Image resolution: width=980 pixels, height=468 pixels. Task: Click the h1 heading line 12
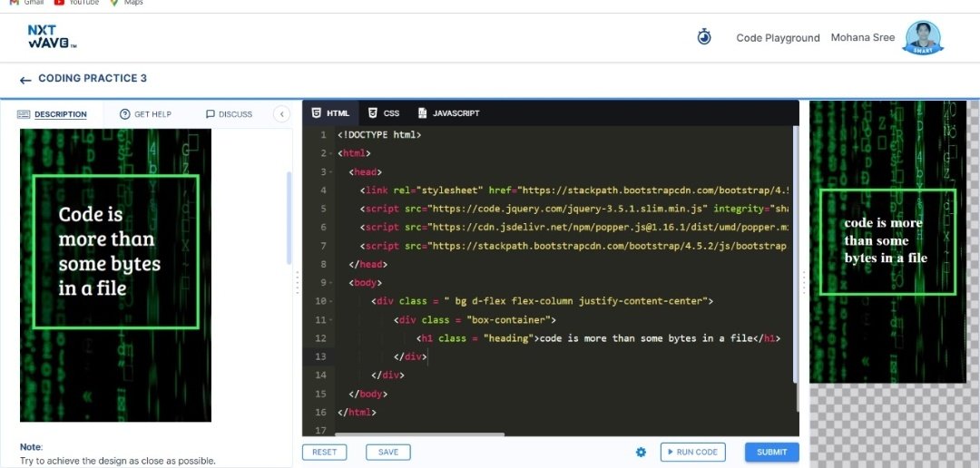pos(599,338)
